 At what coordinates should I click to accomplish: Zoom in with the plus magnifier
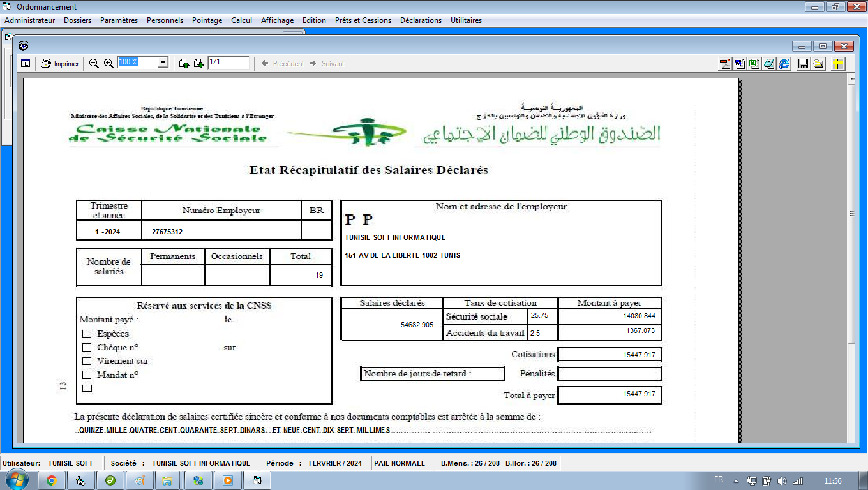[x=108, y=63]
